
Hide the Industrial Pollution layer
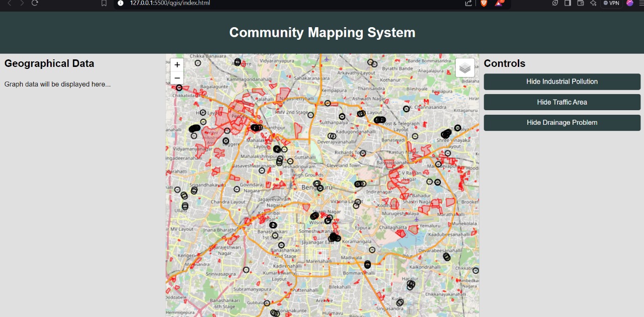point(562,82)
